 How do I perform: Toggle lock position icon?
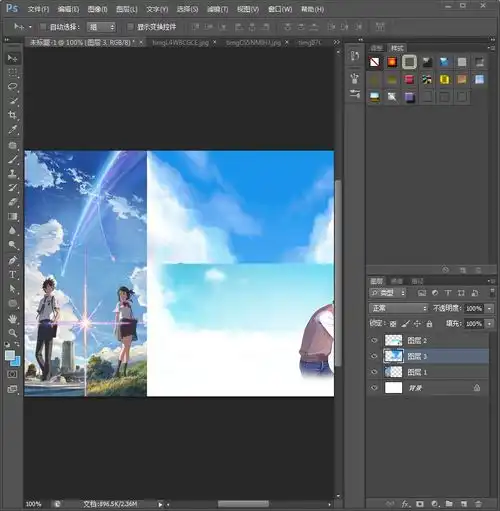pyautogui.click(x=417, y=324)
